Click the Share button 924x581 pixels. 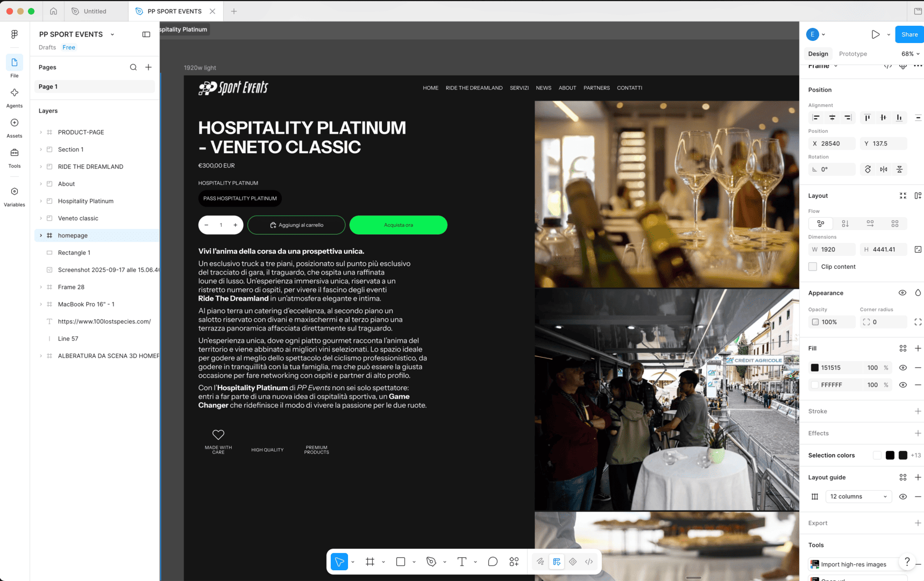(909, 34)
